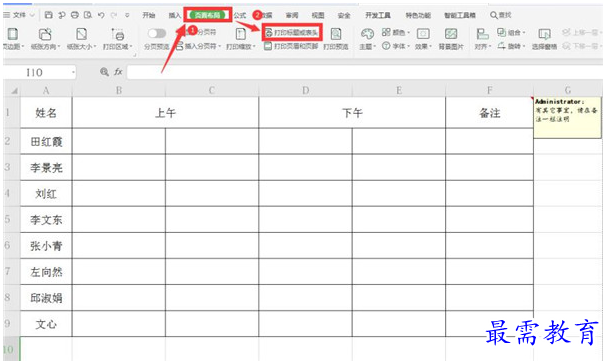Click the 打印预览 ribbon icon

click(336, 39)
